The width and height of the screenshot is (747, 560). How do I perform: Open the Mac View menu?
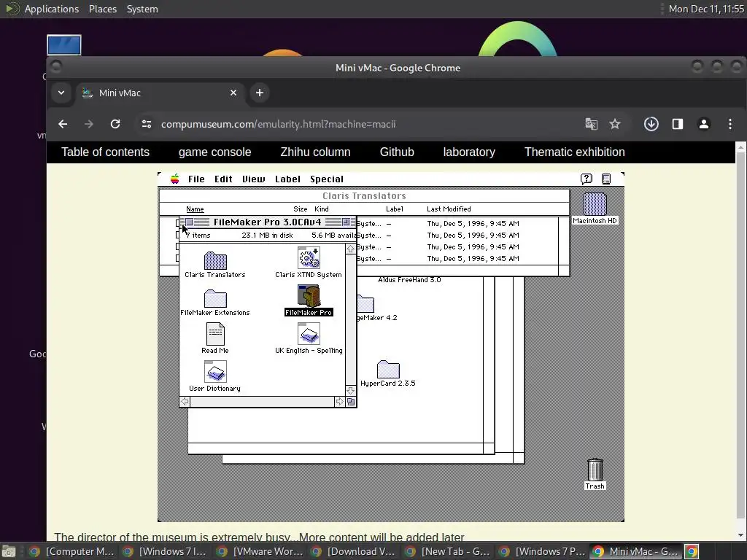point(253,179)
